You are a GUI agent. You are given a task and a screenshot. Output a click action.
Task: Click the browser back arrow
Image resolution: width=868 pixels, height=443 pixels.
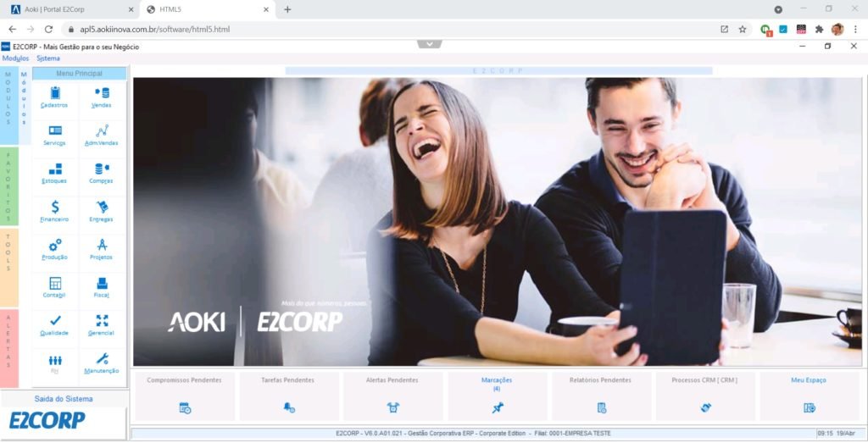point(12,30)
